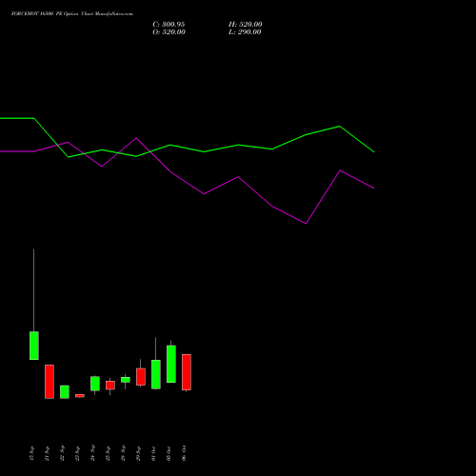Click the green candle for 05 Oct
Screen dimensions: 476x476
tap(171, 364)
